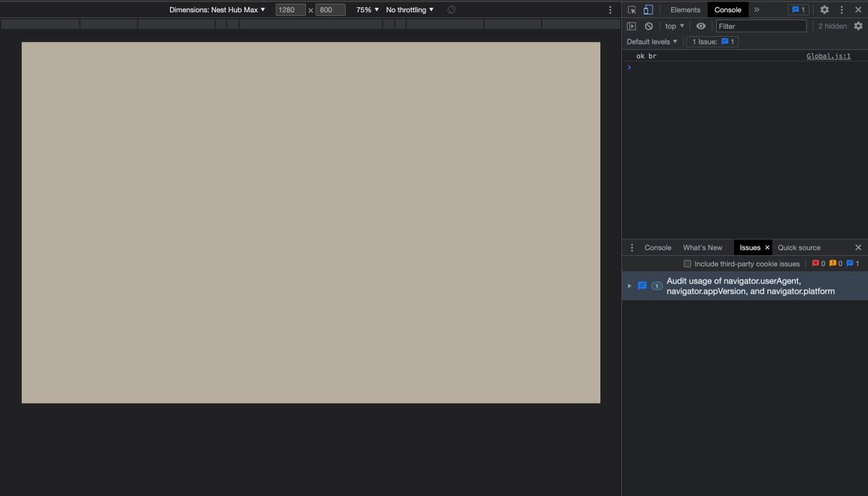Screen dimensions: 868x496
Task: Click the blue issue message icon in row
Action: coord(642,286)
